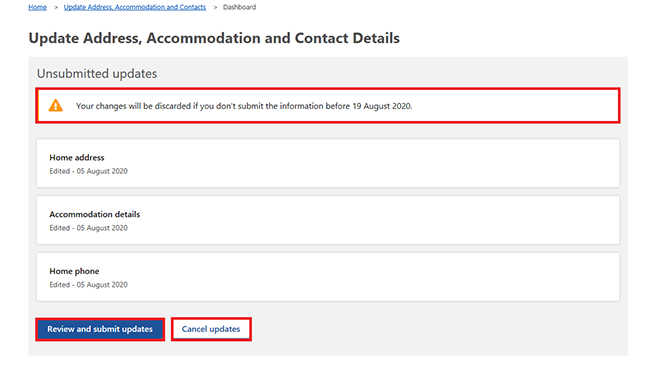Click the edited date under Home phone
Viewport: 650px width, 365px height.
tap(88, 285)
